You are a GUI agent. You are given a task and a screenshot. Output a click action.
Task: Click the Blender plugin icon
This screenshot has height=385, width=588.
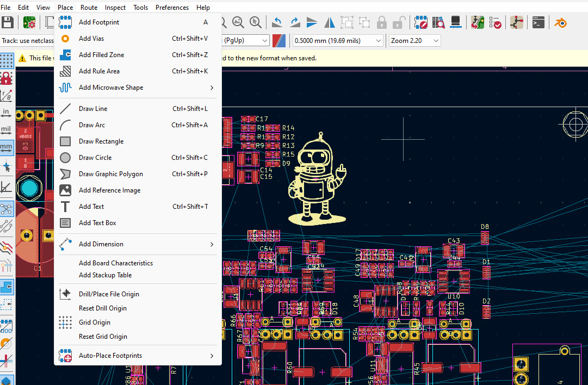click(x=560, y=22)
